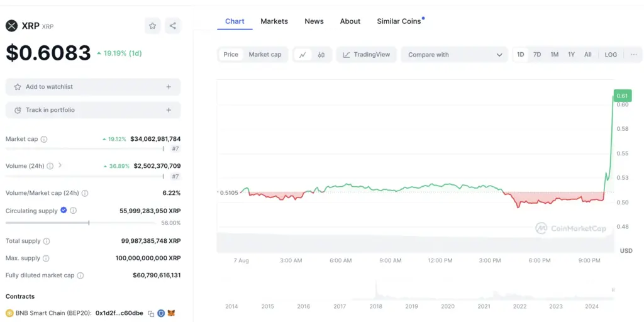Open TradingView chart button
The height and width of the screenshot is (322, 644).
coord(367,55)
